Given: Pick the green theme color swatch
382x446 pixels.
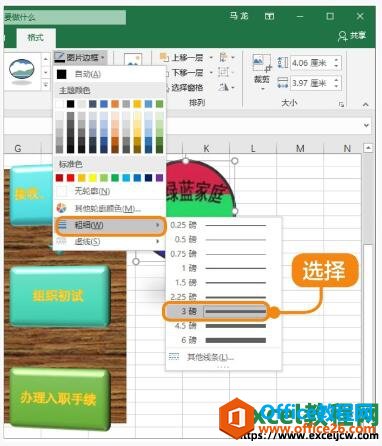Looking at the screenshot, I should click(x=159, y=104).
